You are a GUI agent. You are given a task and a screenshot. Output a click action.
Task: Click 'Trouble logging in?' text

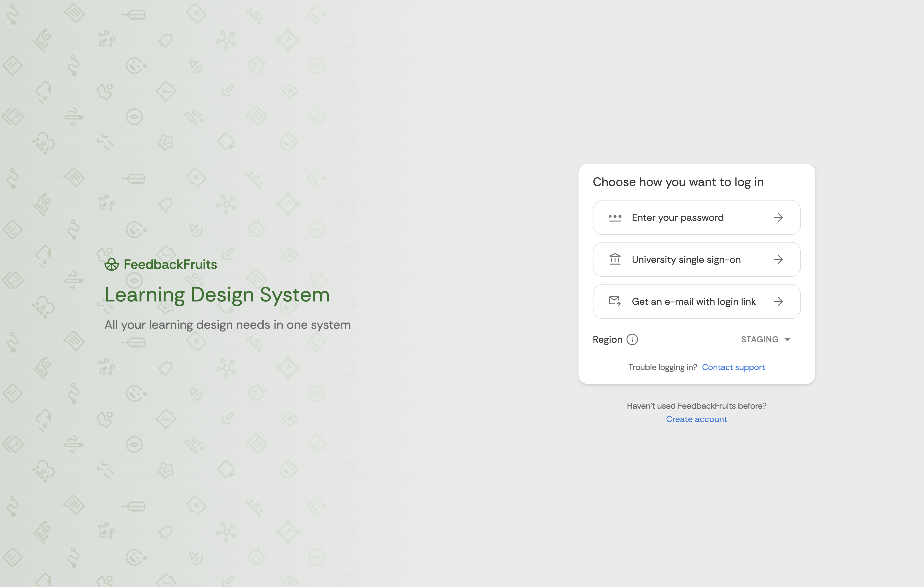click(x=663, y=367)
